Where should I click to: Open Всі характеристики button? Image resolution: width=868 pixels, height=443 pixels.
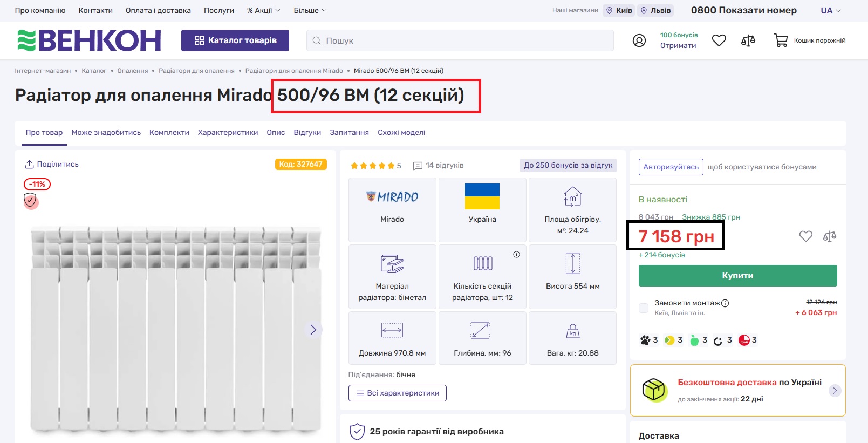398,393
